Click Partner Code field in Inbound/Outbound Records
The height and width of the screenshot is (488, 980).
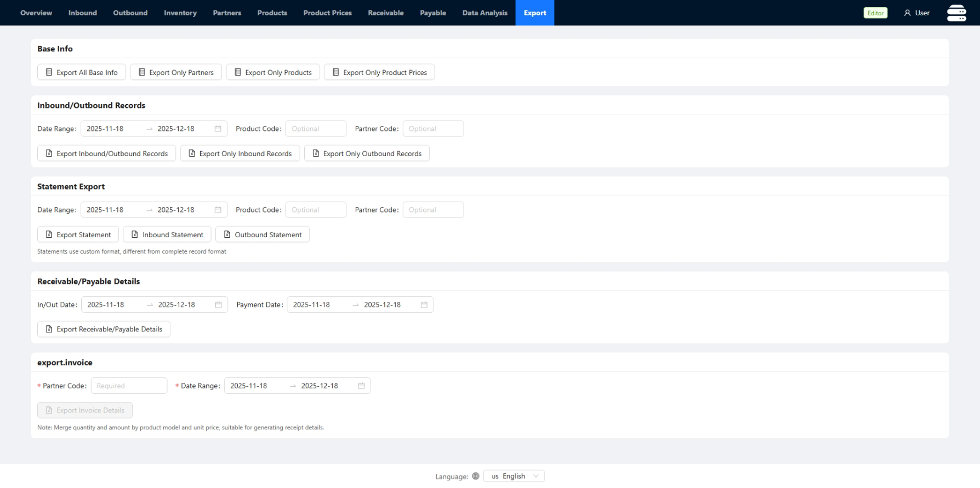coord(433,129)
